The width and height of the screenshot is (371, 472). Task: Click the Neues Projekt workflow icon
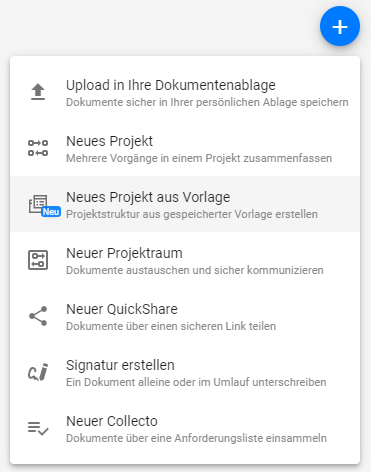pos(38,148)
